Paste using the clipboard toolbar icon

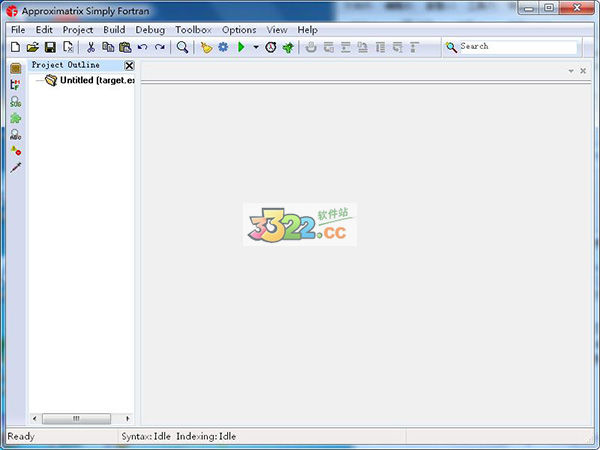coord(125,47)
